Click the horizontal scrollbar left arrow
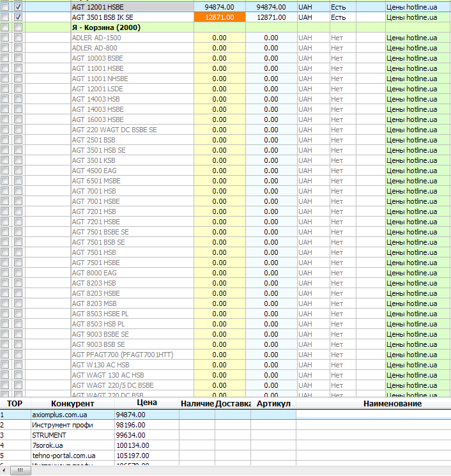The image size is (451, 476). 4,470
